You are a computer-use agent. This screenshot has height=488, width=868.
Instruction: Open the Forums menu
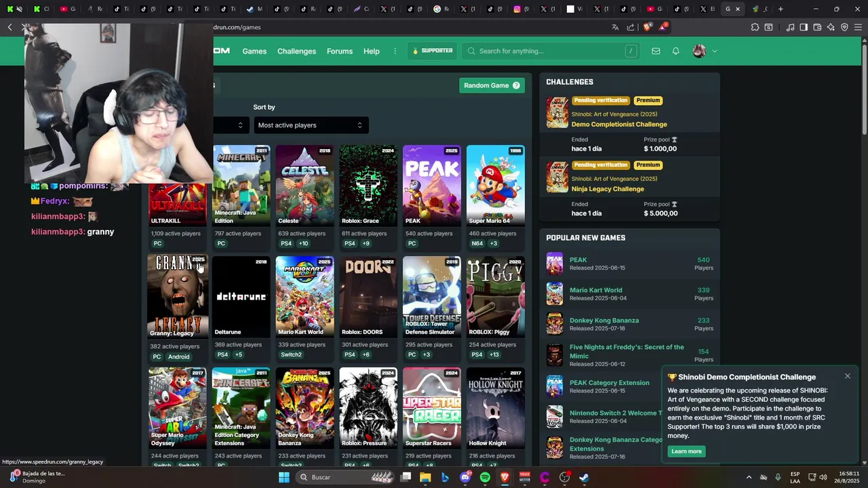pos(340,51)
